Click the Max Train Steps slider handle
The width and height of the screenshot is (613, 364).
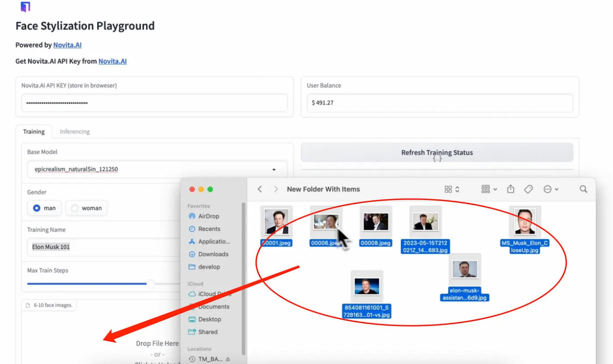(151, 284)
